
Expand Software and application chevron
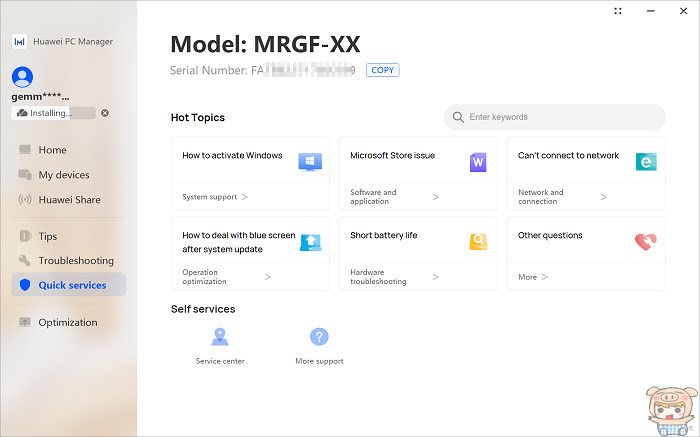point(436,197)
